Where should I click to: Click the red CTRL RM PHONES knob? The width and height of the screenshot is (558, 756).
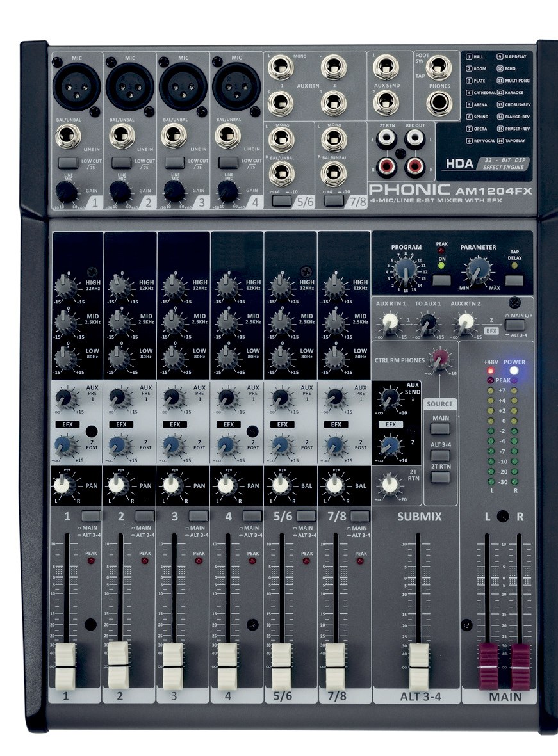(x=439, y=357)
